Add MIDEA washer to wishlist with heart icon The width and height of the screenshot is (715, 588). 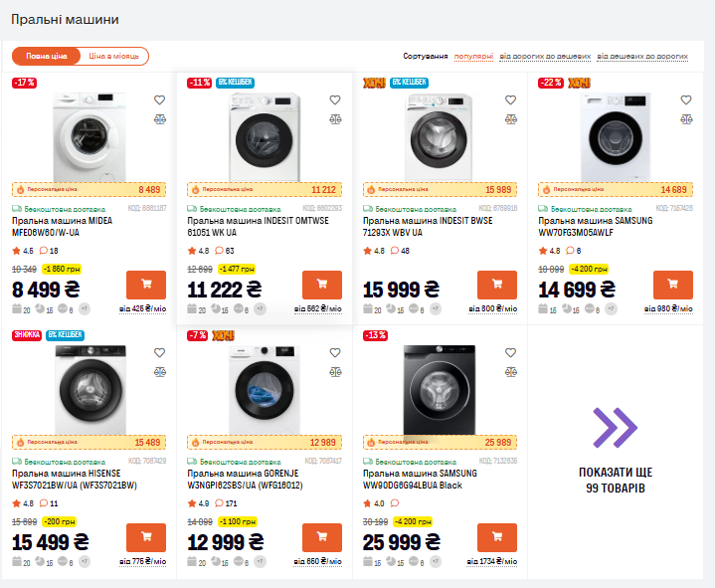click(159, 99)
